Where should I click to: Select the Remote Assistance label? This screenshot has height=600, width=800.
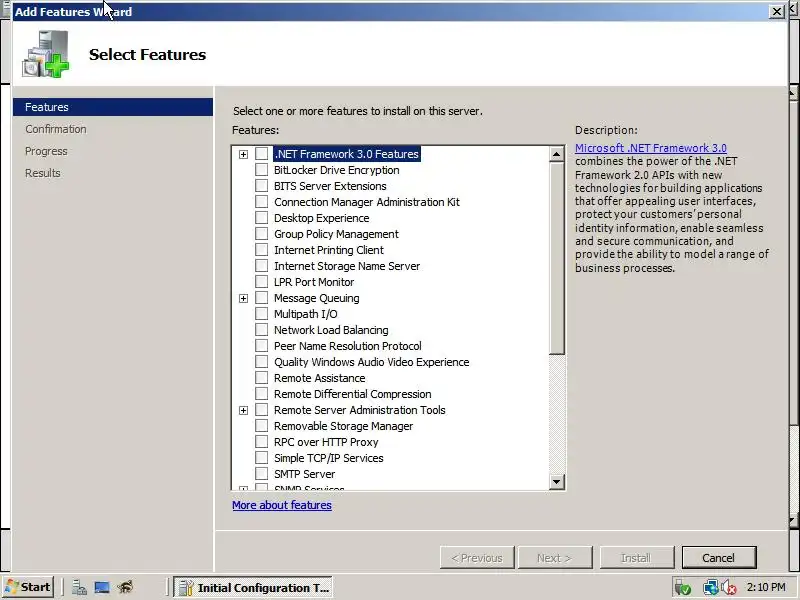(x=319, y=378)
